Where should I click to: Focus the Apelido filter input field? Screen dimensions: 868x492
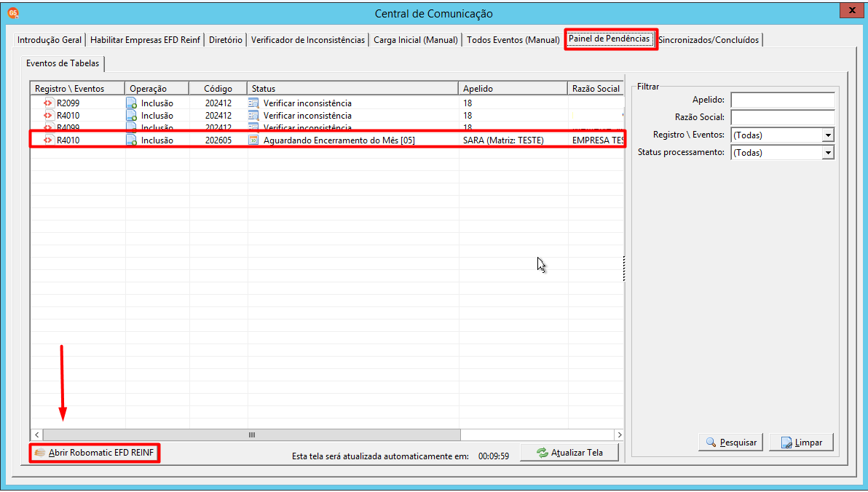[x=783, y=100]
